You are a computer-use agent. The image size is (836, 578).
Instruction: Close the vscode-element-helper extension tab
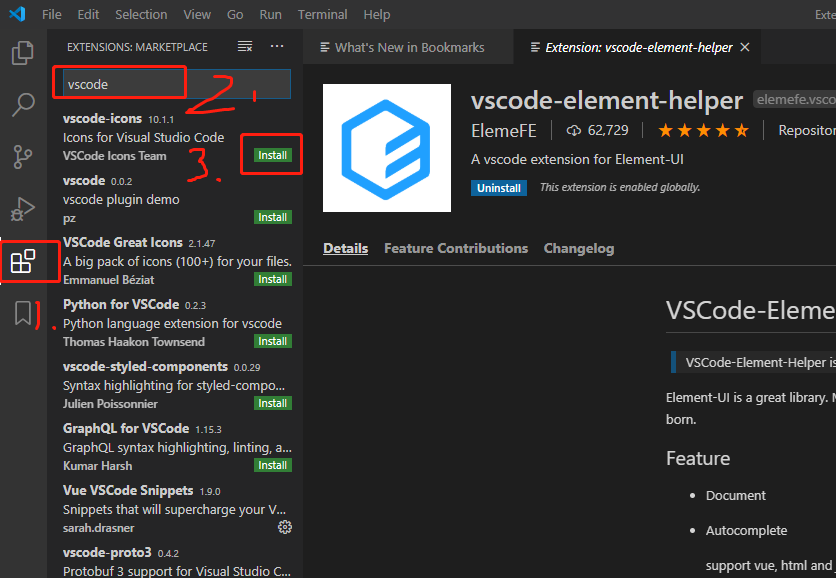pyautogui.click(x=745, y=47)
